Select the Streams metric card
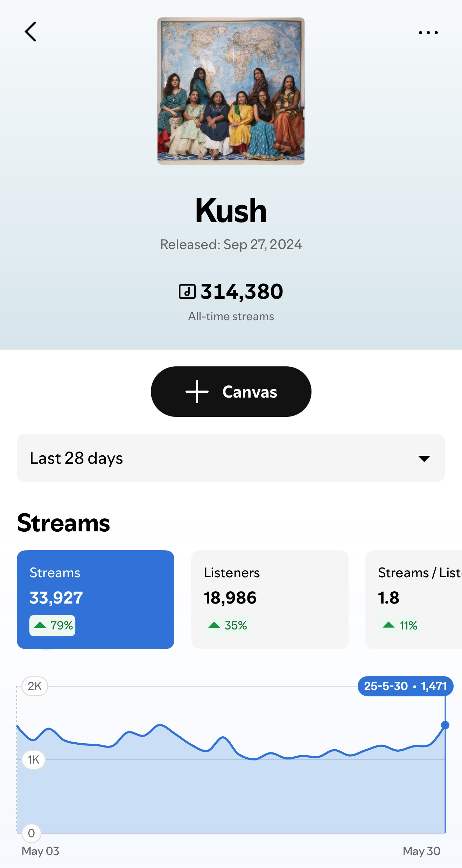 click(x=96, y=599)
